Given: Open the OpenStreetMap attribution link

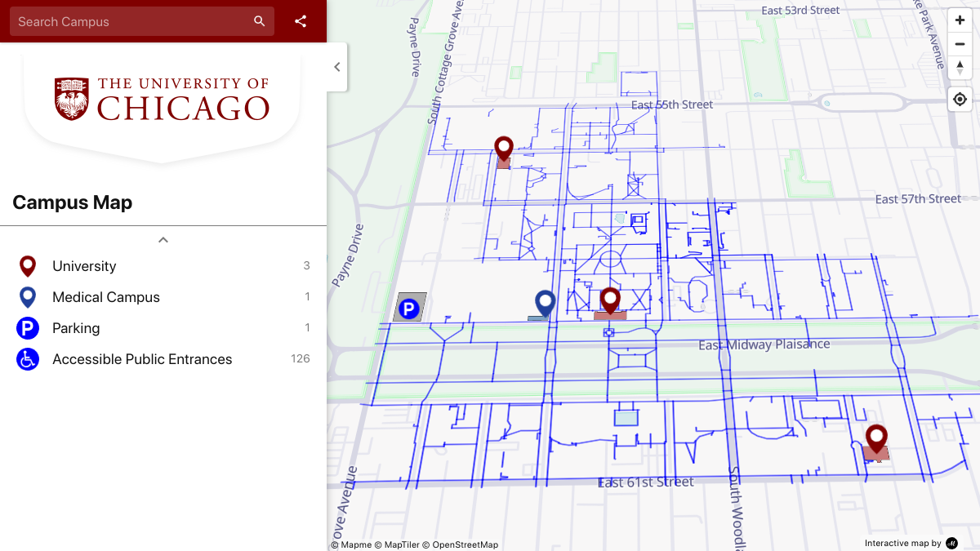Looking at the screenshot, I should pyautogui.click(x=460, y=544).
